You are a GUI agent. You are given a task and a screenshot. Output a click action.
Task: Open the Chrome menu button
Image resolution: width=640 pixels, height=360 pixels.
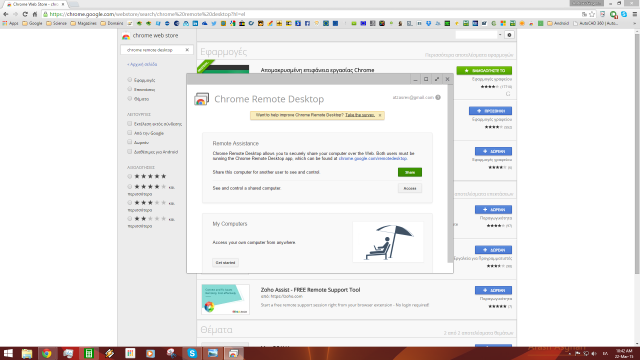[635, 14]
